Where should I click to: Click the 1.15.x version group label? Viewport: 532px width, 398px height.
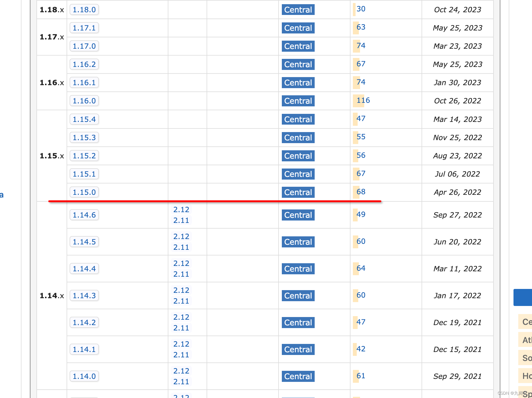[52, 156]
